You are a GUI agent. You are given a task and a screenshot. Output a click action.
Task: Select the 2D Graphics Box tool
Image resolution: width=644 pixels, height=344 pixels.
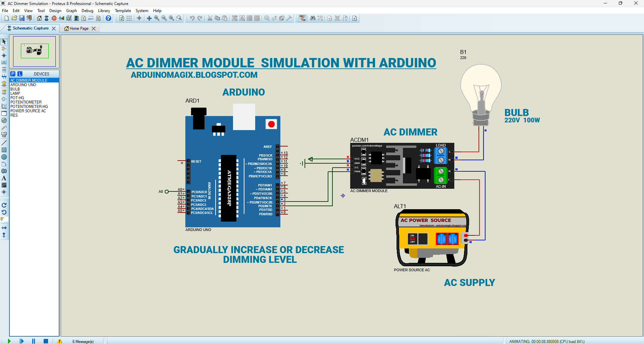tap(4, 150)
